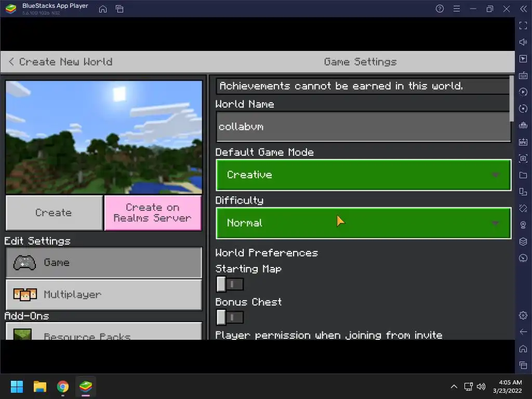This screenshot has height=399, width=532.
Task: Click BlueStacks icon in taskbar
Action: click(x=86, y=387)
